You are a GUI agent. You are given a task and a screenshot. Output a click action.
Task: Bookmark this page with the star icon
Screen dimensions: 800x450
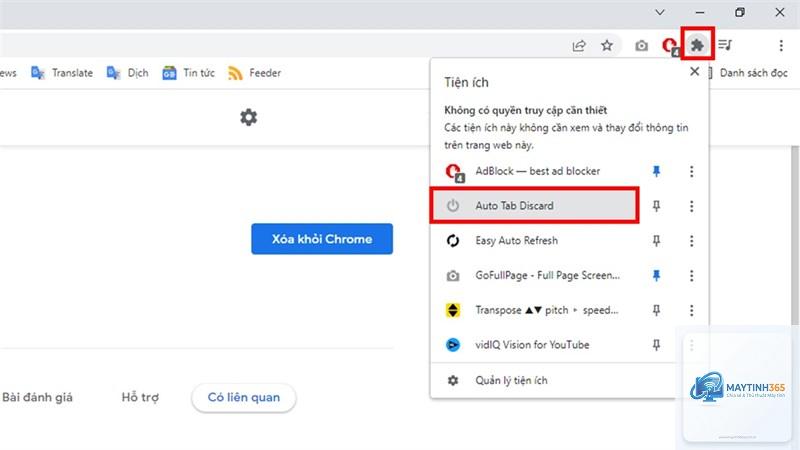coord(607,45)
